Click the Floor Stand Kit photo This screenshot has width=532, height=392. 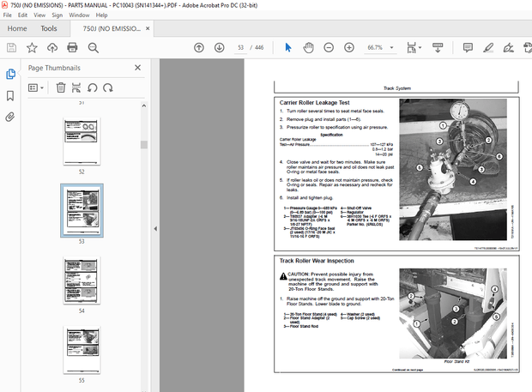[x=453, y=313]
